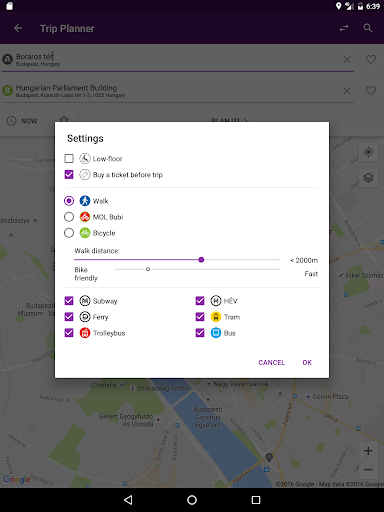Open the map layers button
Viewport: 384px width, 512px height.
368,178
